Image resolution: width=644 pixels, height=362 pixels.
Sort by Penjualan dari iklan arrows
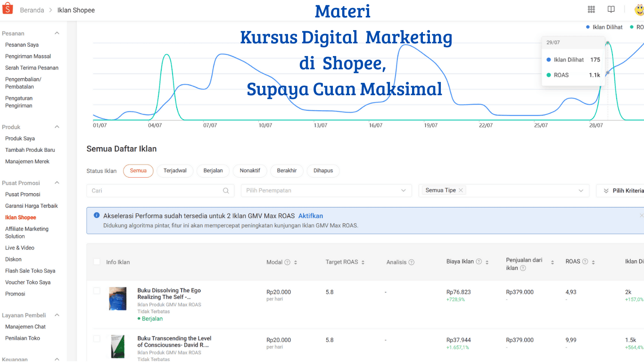pyautogui.click(x=553, y=262)
